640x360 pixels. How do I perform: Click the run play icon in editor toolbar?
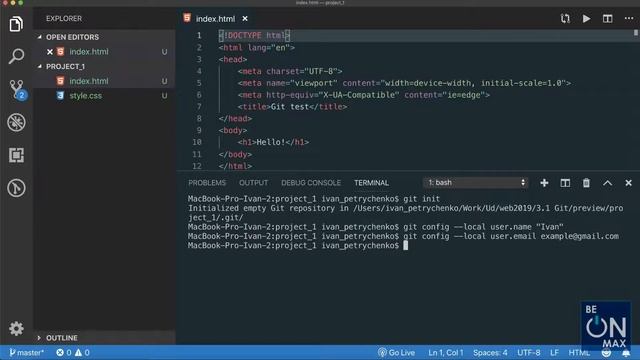(587, 18)
